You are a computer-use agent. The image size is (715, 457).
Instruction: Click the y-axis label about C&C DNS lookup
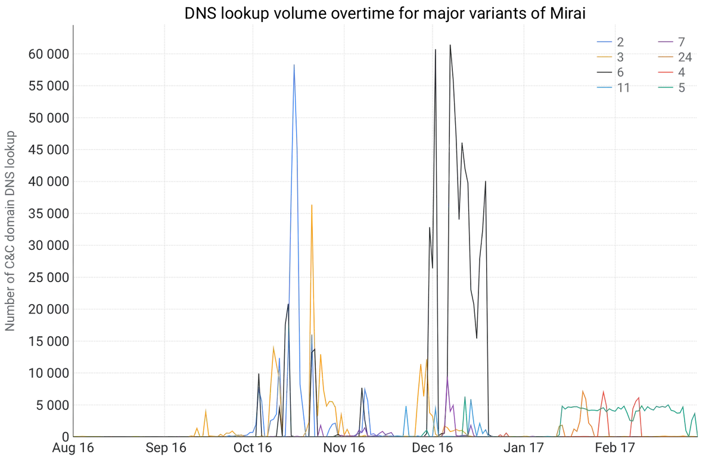tap(10, 231)
